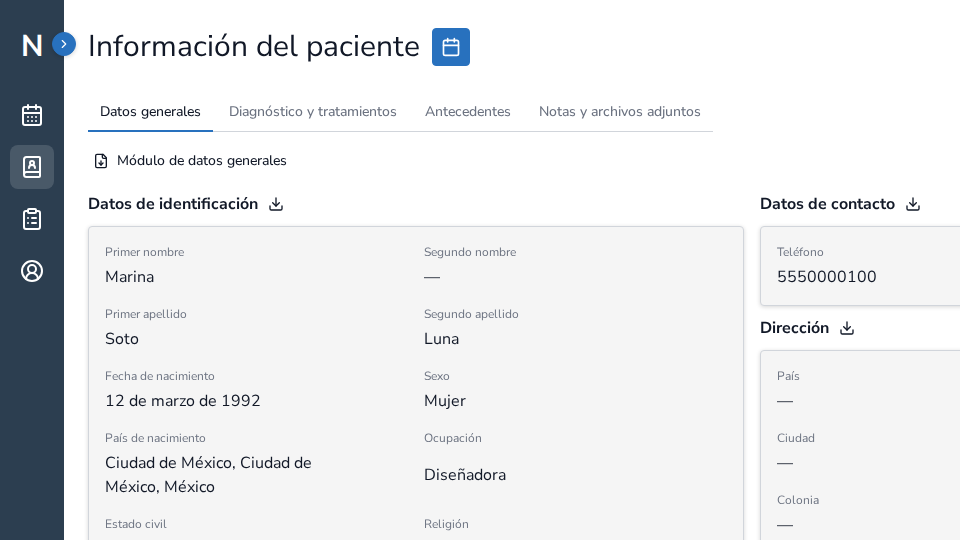Image resolution: width=960 pixels, height=540 pixels.
Task: Click the Sexo label
Action: point(437,376)
